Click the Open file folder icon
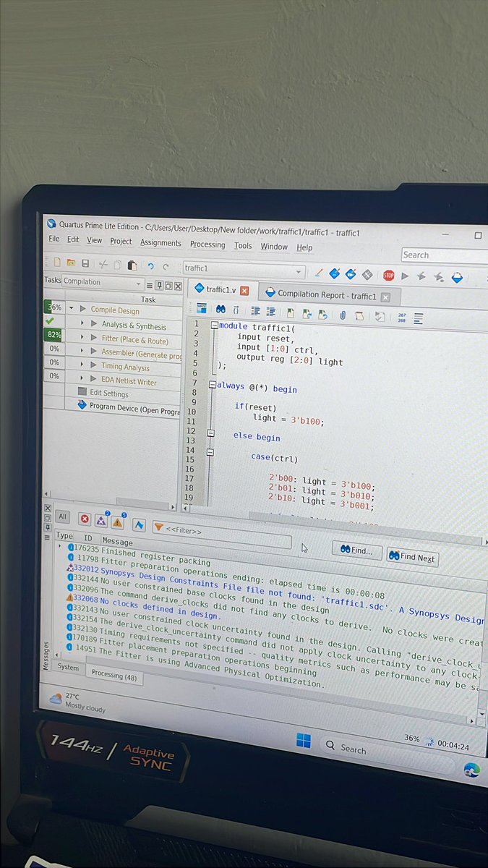The width and height of the screenshot is (488, 868). click(71, 263)
